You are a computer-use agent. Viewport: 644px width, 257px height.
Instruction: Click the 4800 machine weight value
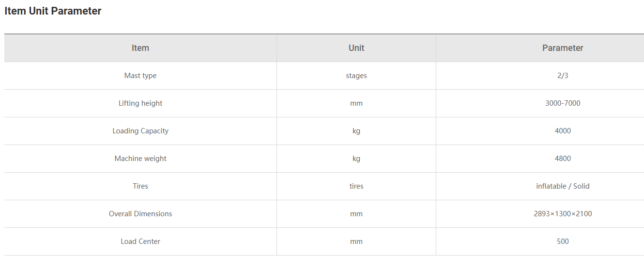coord(563,159)
